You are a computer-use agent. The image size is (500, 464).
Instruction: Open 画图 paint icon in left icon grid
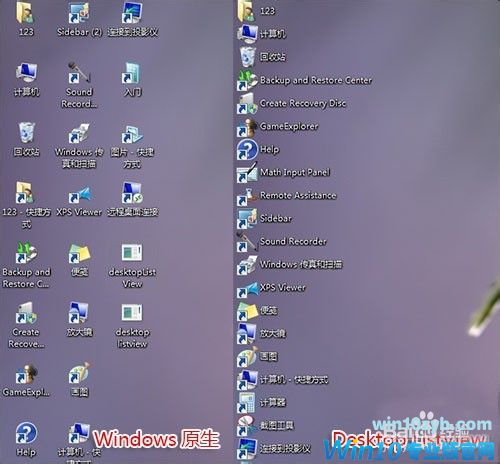(x=79, y=373)
